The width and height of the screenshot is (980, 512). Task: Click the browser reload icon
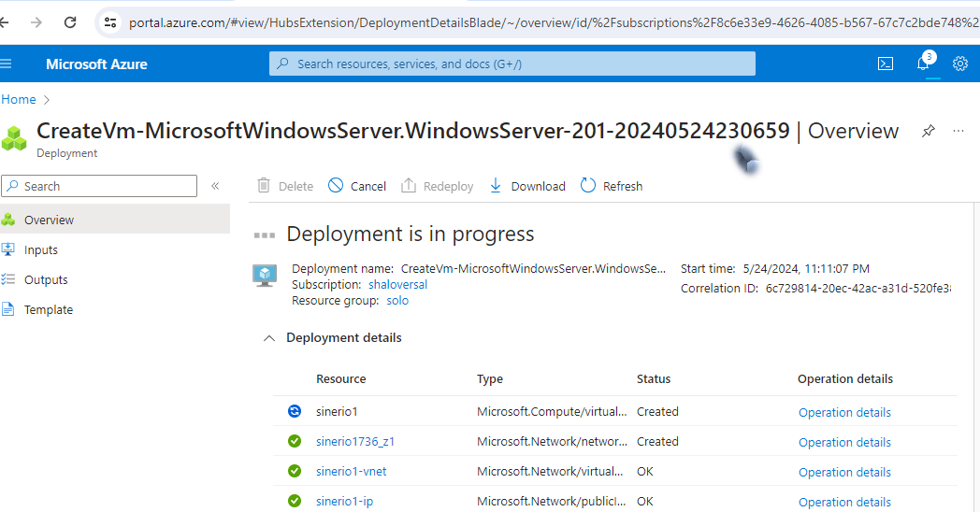(70, 21)
